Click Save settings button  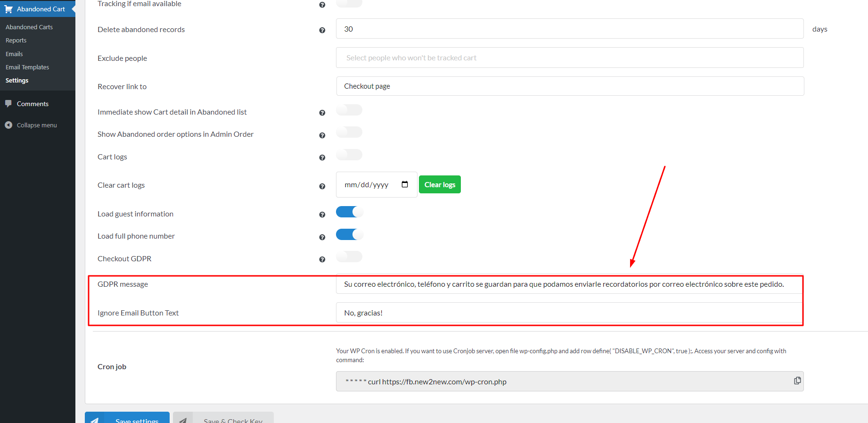[x=127, y=419]
